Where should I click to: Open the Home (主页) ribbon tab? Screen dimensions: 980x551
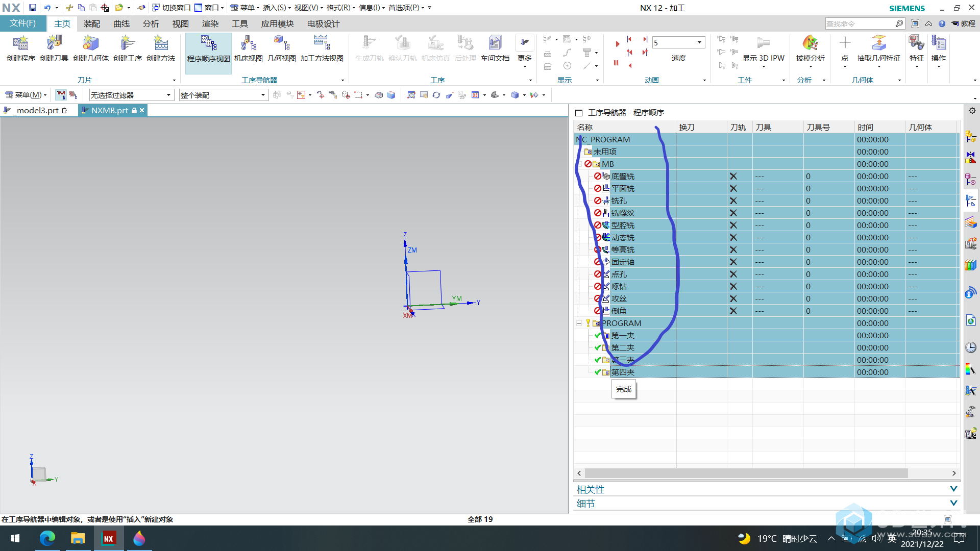[x=62, y=23]
